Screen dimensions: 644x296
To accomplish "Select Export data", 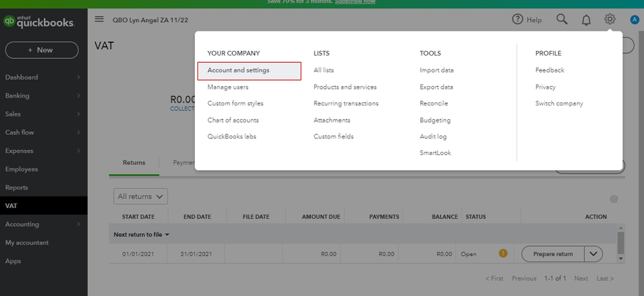I will coord(437,87).
